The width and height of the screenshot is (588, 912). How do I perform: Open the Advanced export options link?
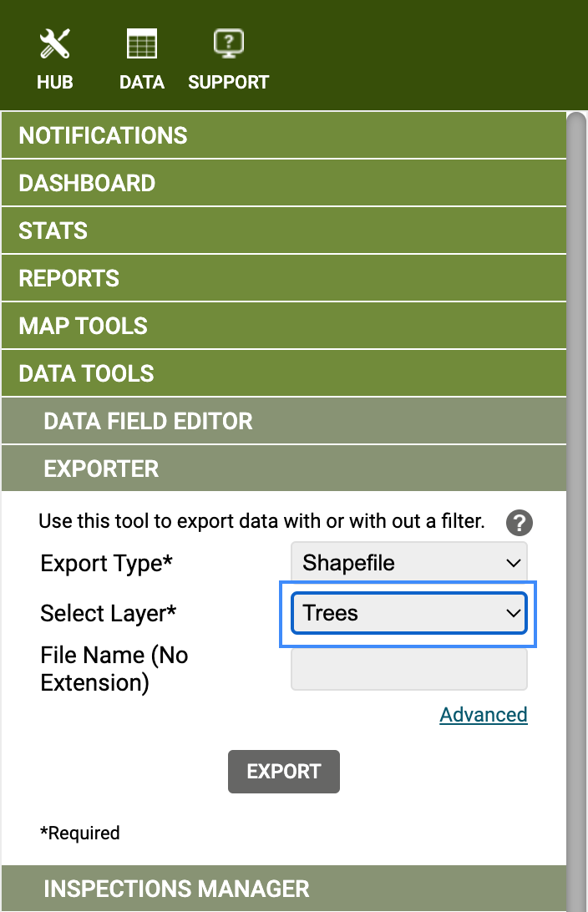[x=483, y=715]
